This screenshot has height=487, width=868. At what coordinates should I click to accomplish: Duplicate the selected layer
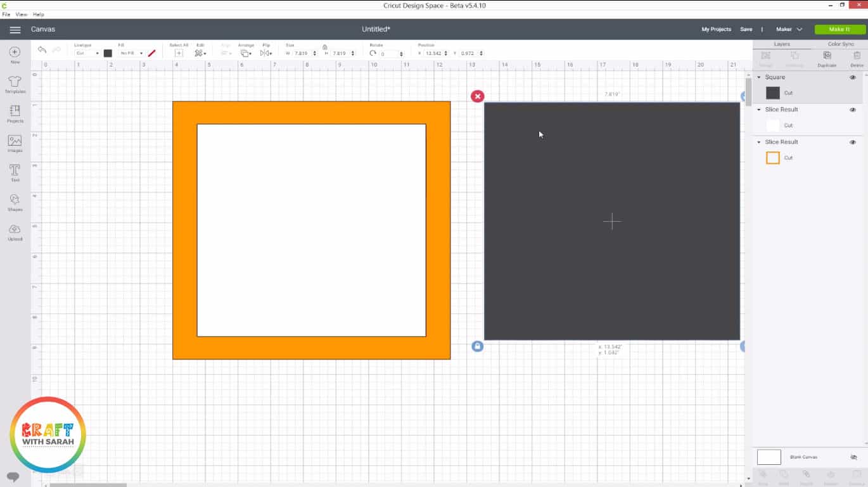(x=827, y=58)
